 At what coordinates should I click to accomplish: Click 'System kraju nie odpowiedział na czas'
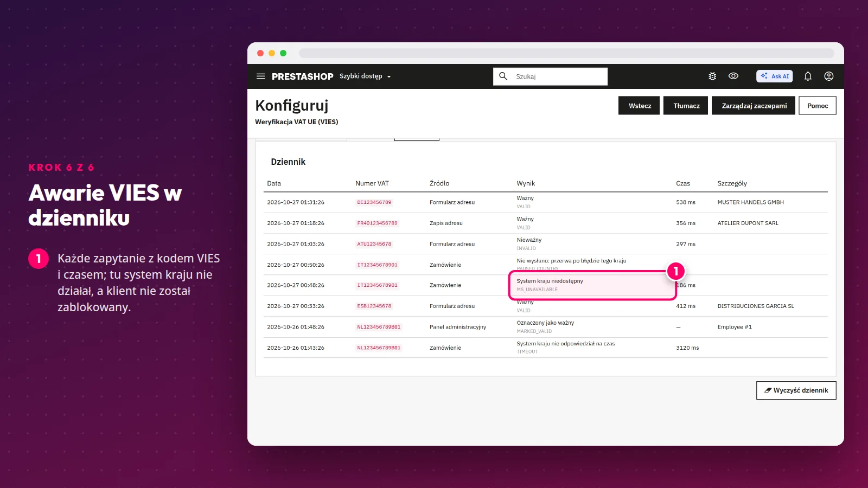tap(566, 344)
